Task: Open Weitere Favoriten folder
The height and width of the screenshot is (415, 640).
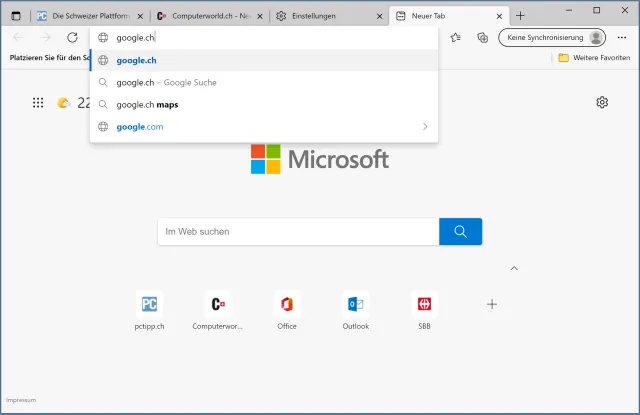Action: tap(594, 58)
